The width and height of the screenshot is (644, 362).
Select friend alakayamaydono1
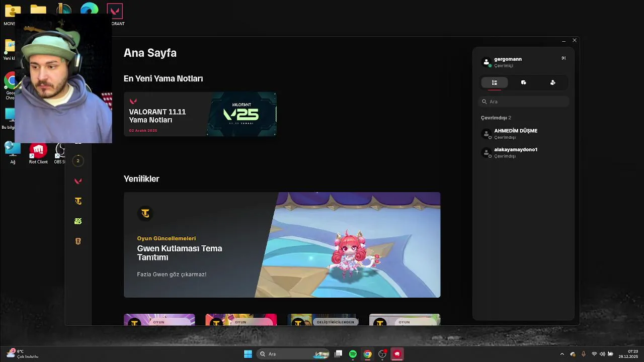[524, 152]
